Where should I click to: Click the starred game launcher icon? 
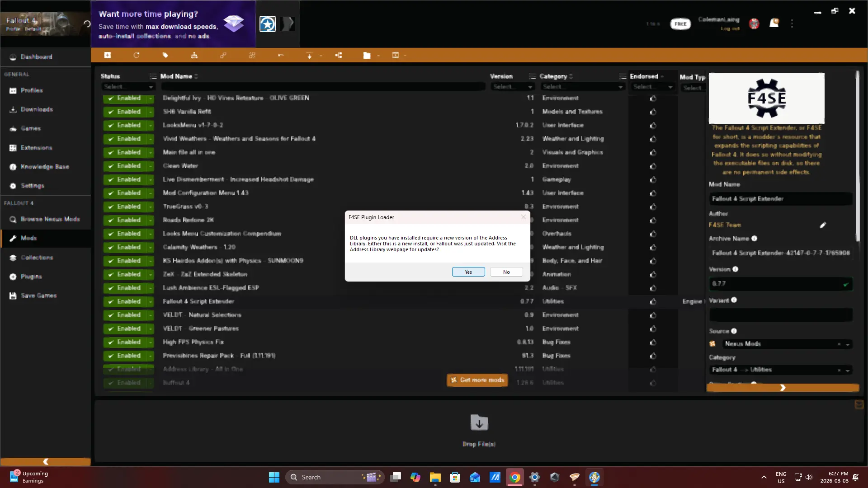point(267,24)
